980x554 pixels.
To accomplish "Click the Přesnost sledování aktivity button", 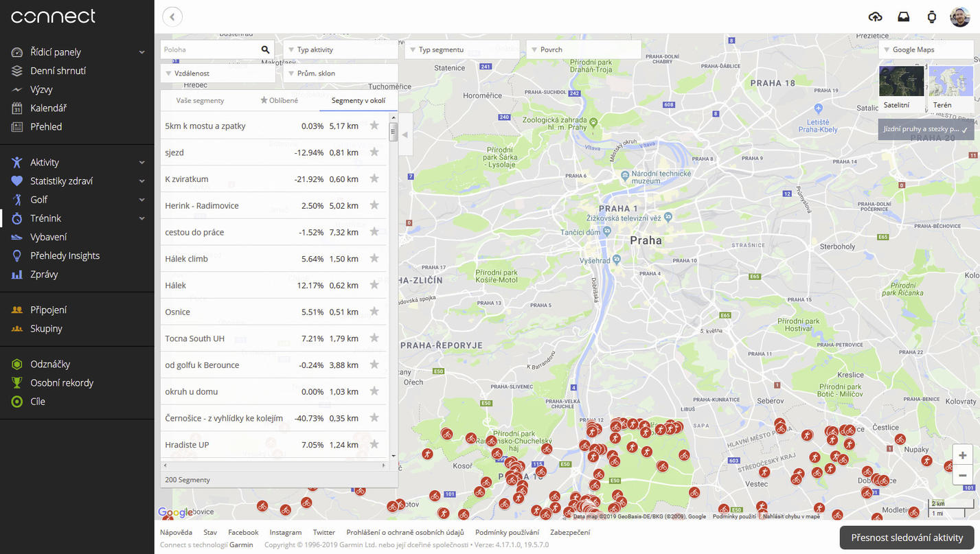I will [x=907, y=538].
